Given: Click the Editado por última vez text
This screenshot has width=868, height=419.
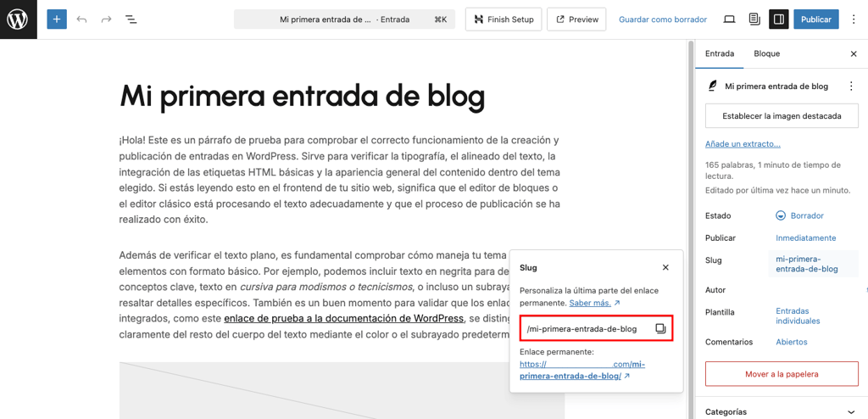Looking at the screenshot, I should 778,190.
